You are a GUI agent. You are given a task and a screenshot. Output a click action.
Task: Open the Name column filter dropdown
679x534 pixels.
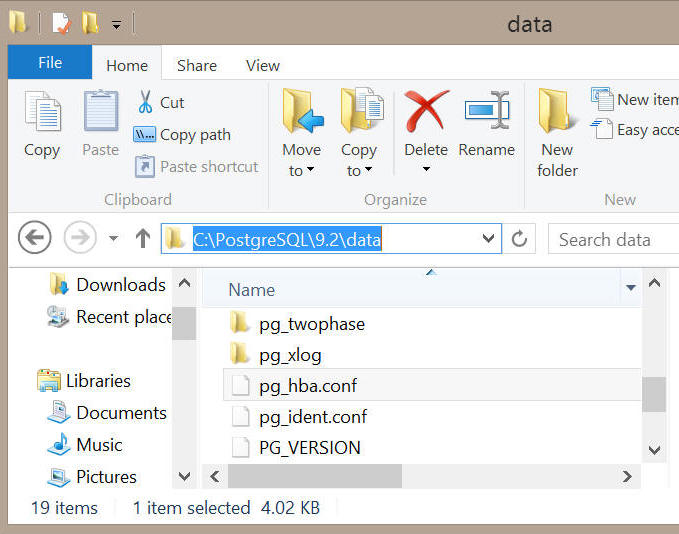631,288
